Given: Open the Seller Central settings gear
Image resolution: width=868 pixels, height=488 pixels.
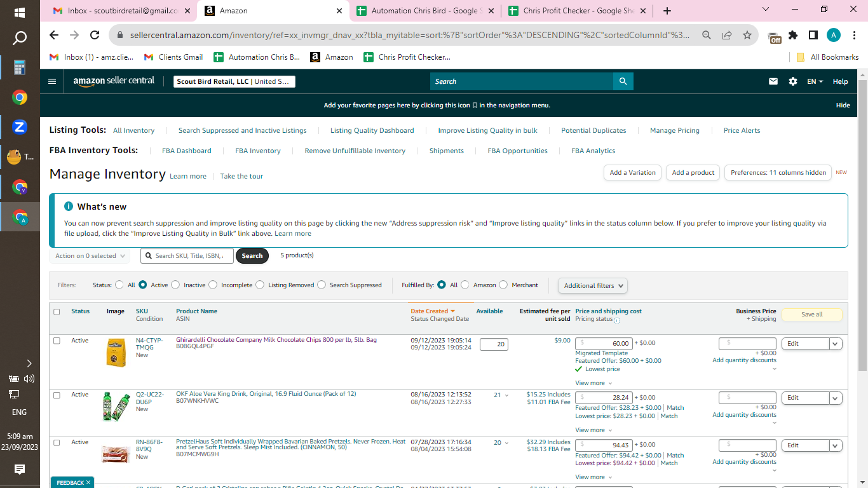Looking at the screenshot, I should tap(792, 81).
